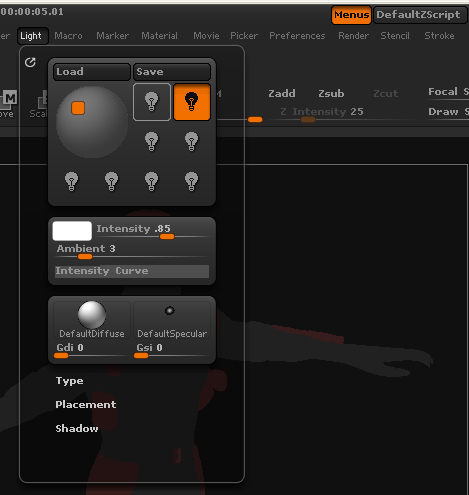Click the Light palette dock/refresh icon
Image resolution: width=469 pixels, height=495 pixels.
tap(30, 62)
